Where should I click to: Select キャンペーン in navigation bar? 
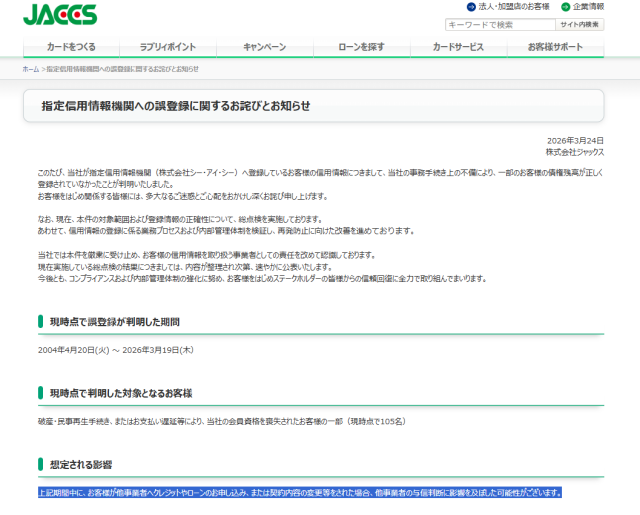(x=264, y=47)
